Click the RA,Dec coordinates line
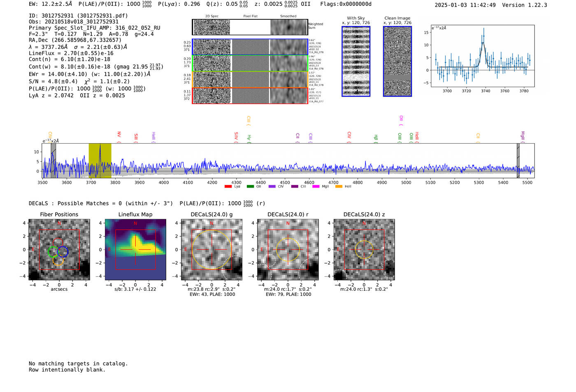Viewport: 576px width, 392px height. pos(75,40)
